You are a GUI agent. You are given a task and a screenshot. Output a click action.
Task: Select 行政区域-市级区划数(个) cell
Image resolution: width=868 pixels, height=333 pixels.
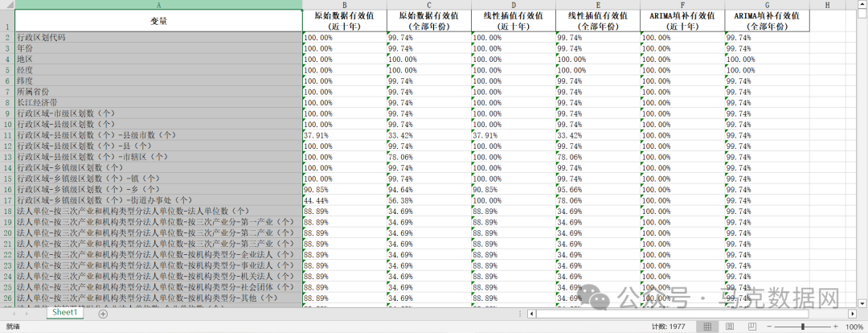(159, 113)
